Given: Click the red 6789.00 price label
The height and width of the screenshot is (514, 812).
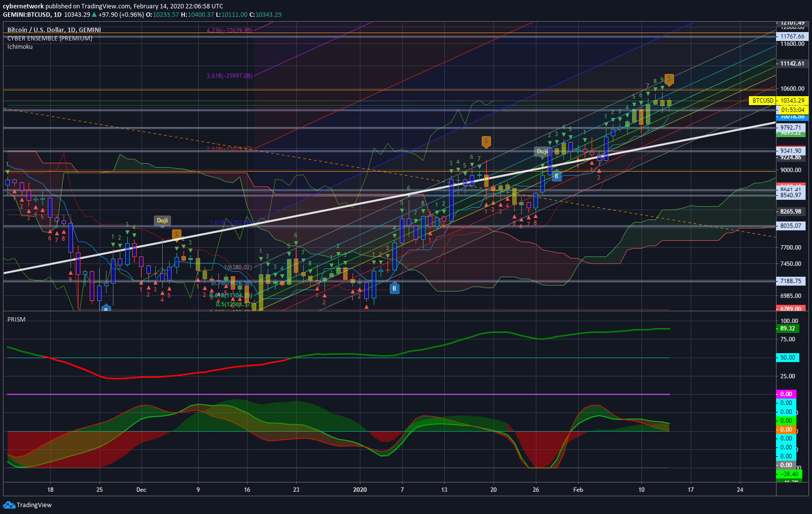Looking at the screenshot, I should [x=791, y=309].
